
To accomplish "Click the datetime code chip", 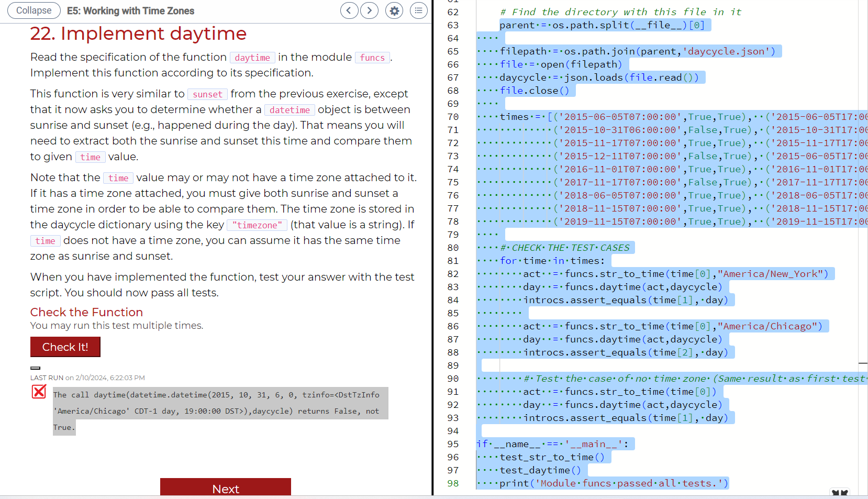I will pos(290,109).
